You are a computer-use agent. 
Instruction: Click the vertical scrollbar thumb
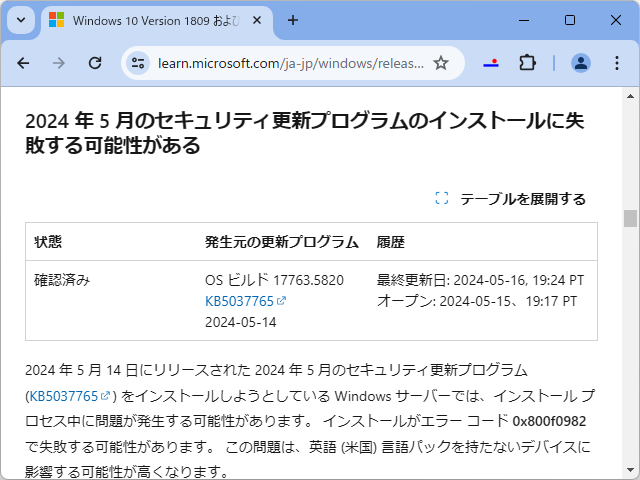point(630,218)
